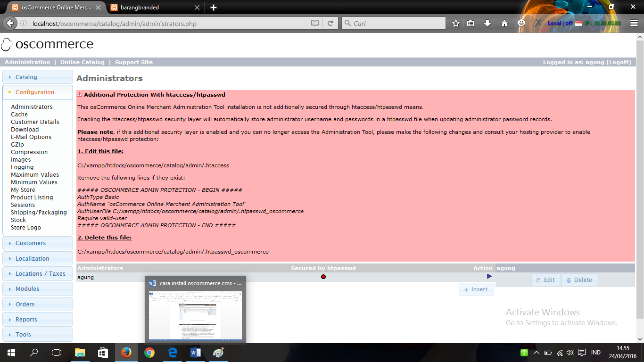The height and width of the screenshot is (362, 644).
Task: Expand the Customers sidebar section
Action: click(38, 243)
